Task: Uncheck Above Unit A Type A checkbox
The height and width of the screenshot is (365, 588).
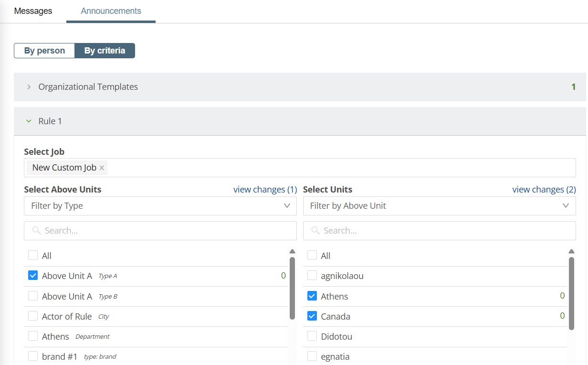Action: pos(33,276)
